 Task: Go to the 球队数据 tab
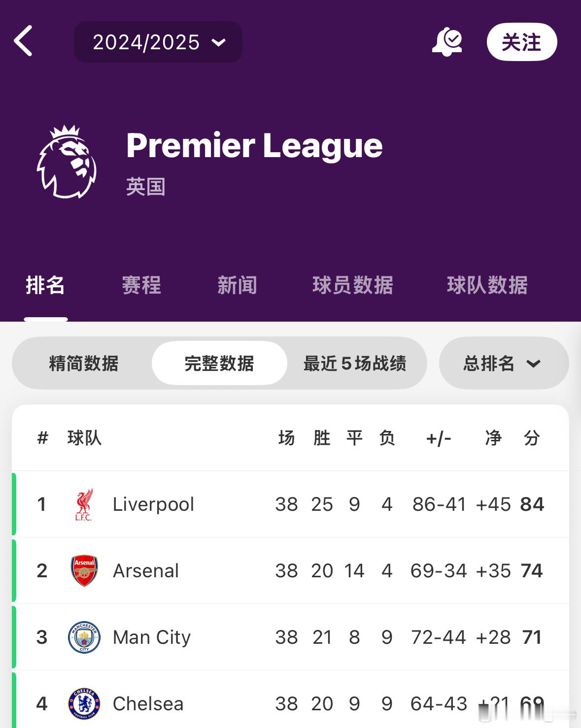(487, 285)
